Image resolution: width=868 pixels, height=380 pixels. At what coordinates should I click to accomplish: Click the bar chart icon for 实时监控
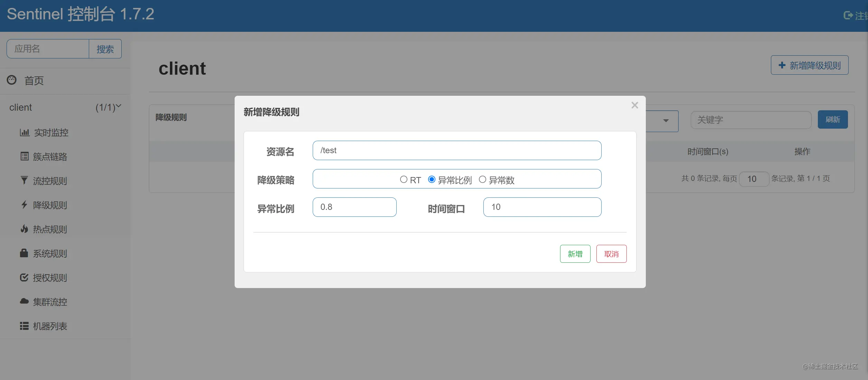pos(25,132)
